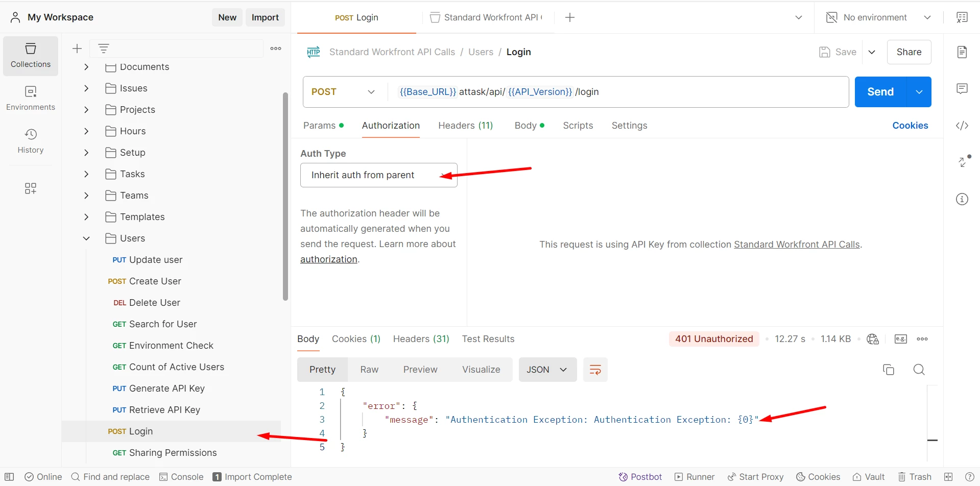The height and width of the screenshot is (486, 980).
Task: Open the Standard Workfront API tab
Action: [x=486, y=17]
